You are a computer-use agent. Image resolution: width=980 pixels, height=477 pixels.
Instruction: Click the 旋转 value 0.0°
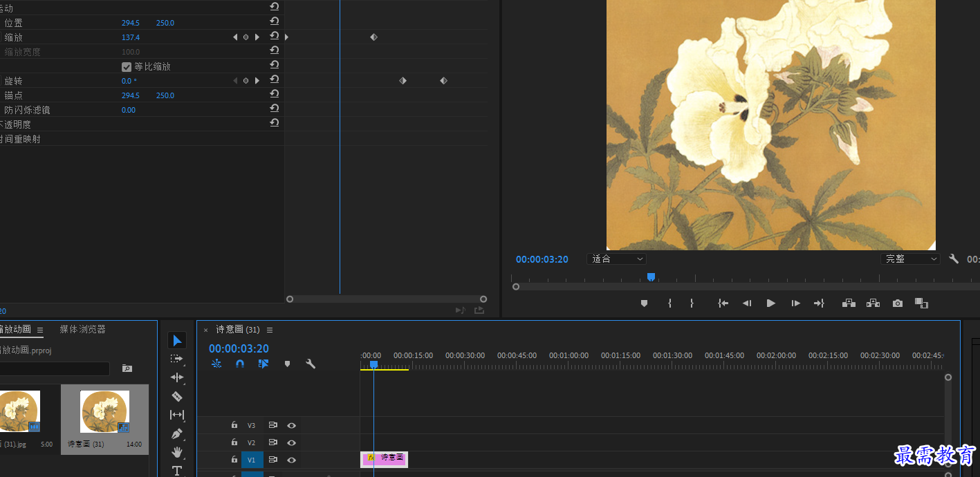pyautogui.click(x=129, y=81)
